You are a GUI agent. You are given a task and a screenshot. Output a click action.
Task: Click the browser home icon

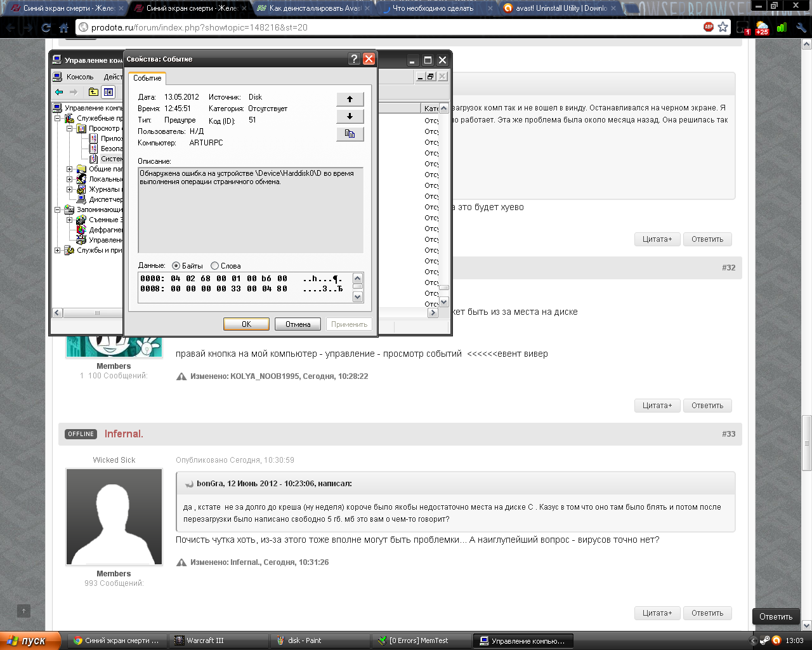63,27
